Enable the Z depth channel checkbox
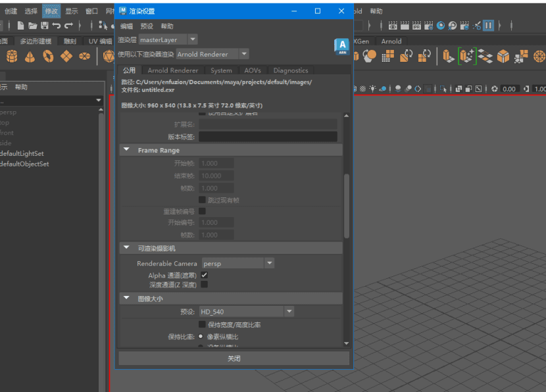The height and width of the screenshot is (392, 546). pos(204,284)
